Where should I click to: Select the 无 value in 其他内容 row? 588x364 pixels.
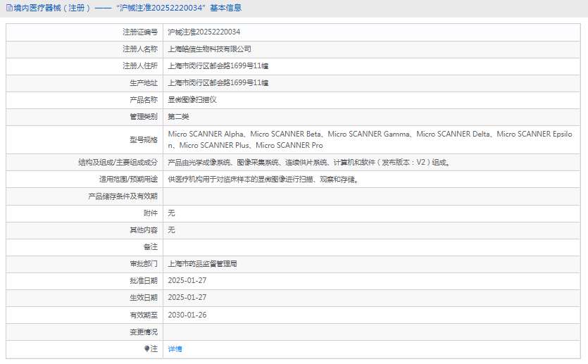[171, 230]
